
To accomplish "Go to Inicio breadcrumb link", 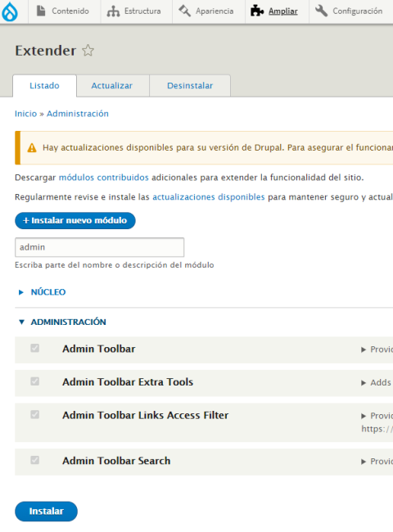I will pyautogui.click(x=26, y=114).
